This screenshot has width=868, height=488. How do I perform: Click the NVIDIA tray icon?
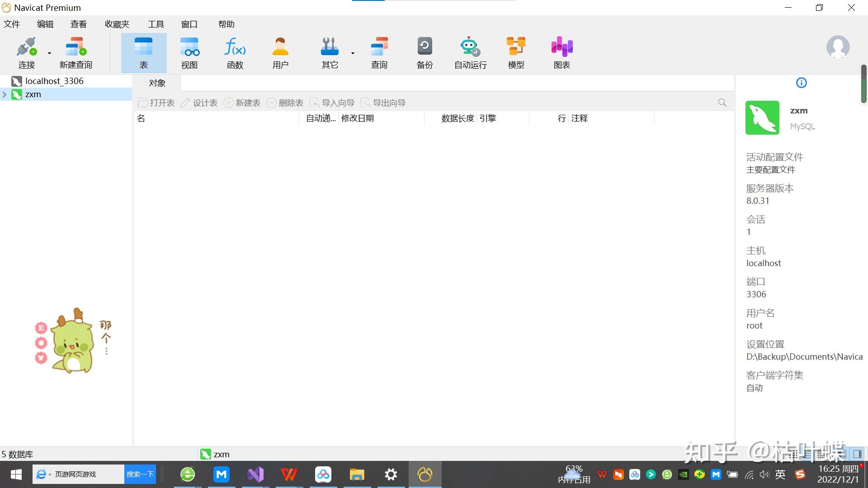pos(684,474)
